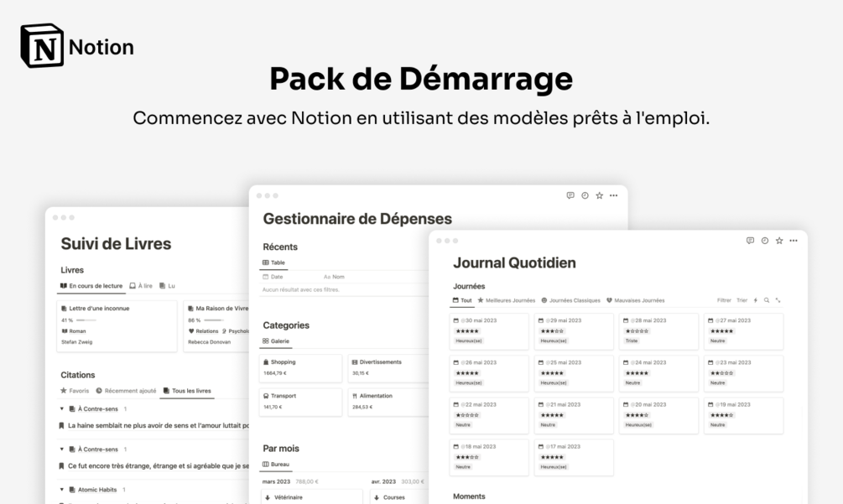The height and width of the screenshot is (504, 843).
Task: Open the 24 mai 2023 journal entry
Action: (x=658, y=373)
